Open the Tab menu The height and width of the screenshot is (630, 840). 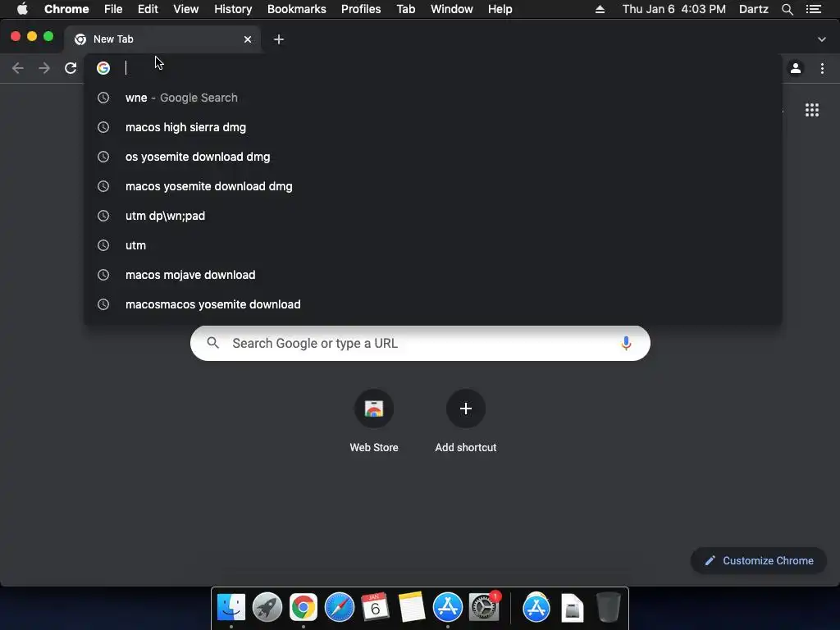405,9
